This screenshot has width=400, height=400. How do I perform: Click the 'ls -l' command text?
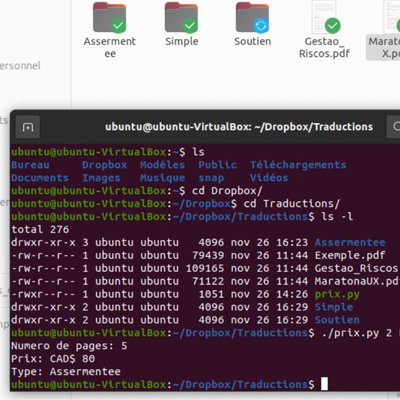pos(337,217)
